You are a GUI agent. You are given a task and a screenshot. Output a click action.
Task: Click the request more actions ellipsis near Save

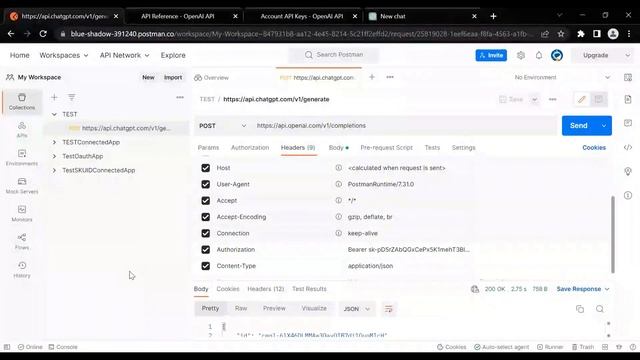[553, 99]
